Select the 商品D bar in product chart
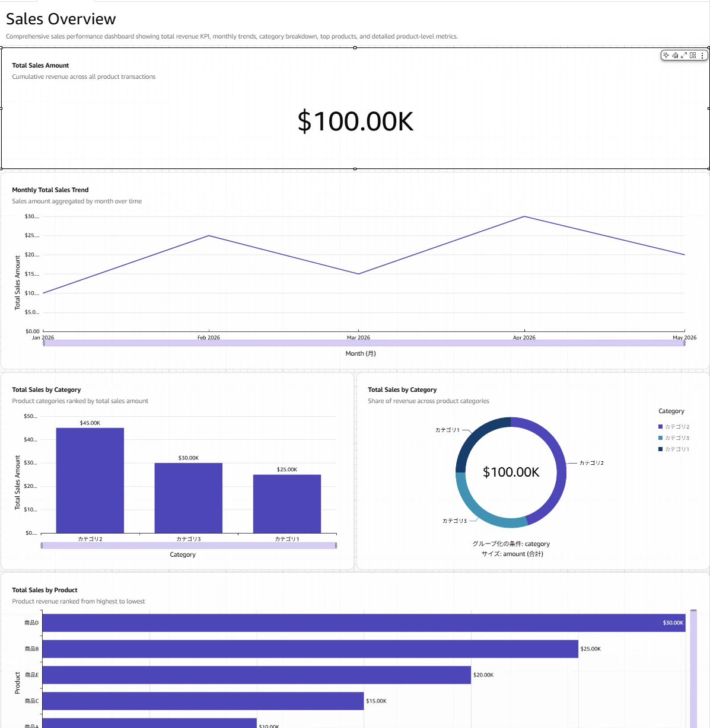This screenshot has height=728, width=710. tap(364, 622)
